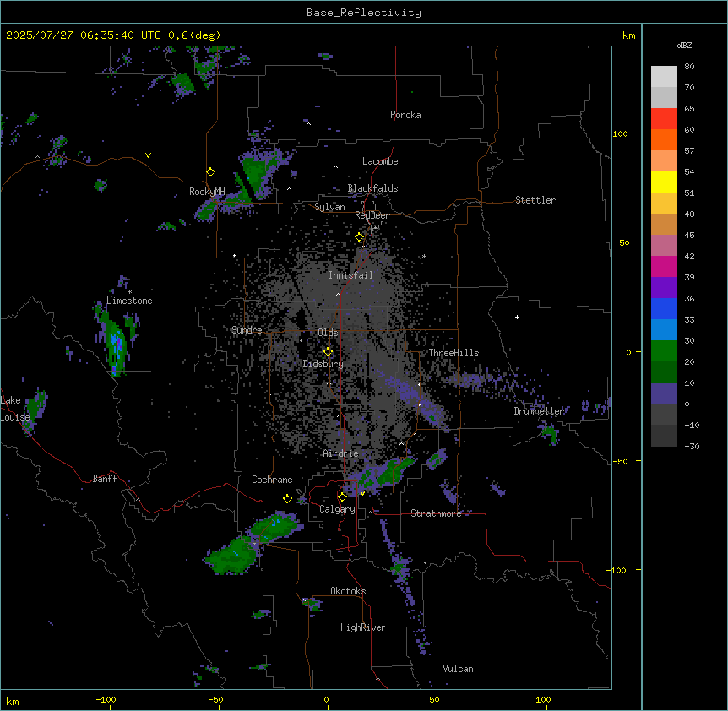Choose the bright green 30 dBZ swatch
This screenshot has height=711, width=728.
(x=664, y=351)
